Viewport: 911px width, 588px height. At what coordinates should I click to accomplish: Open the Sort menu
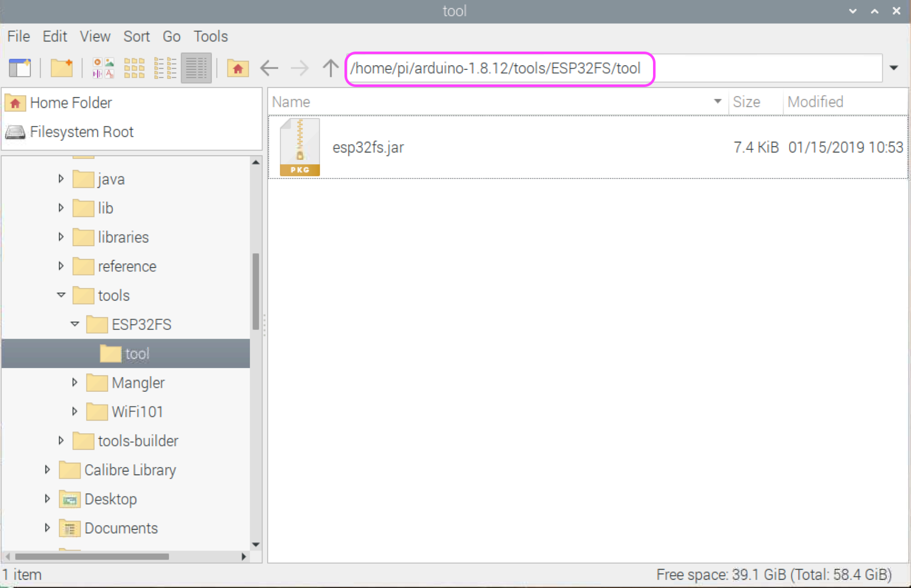(x=137, y=36)
